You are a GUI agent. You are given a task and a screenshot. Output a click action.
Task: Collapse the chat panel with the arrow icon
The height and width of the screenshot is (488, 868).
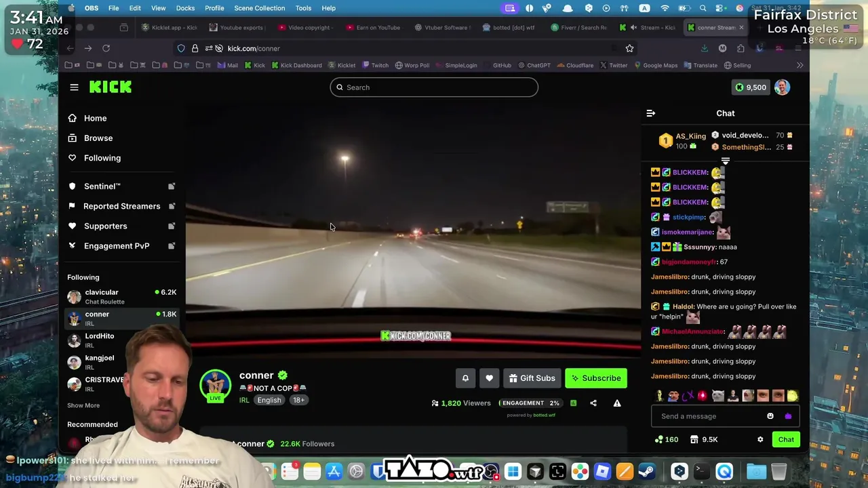650,113
